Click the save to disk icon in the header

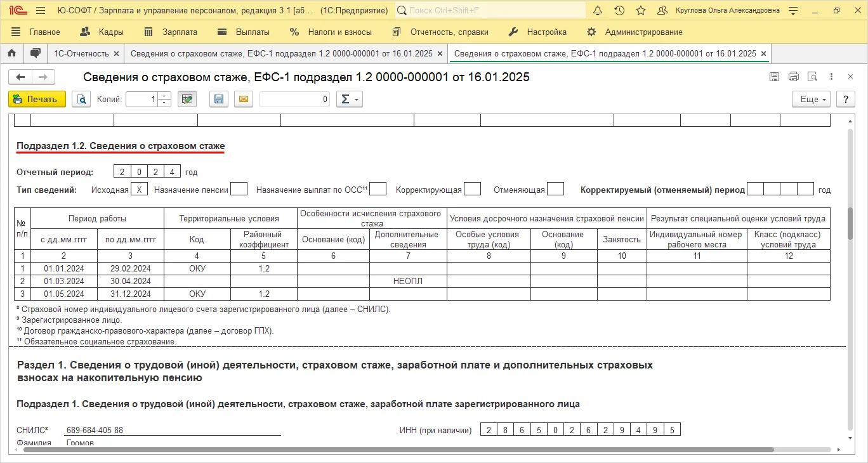tap(774, 77)
